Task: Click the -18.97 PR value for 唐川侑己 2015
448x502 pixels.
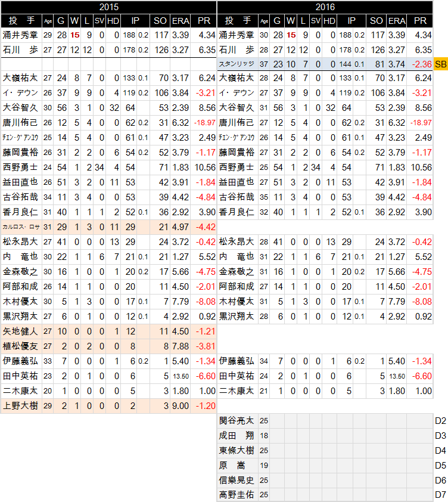Action: tap(204, 123)
